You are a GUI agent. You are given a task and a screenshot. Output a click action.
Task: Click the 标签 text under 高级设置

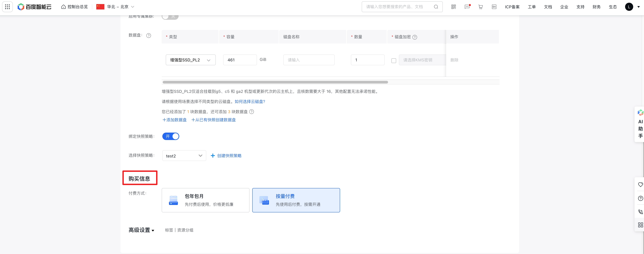pos(169,230)
